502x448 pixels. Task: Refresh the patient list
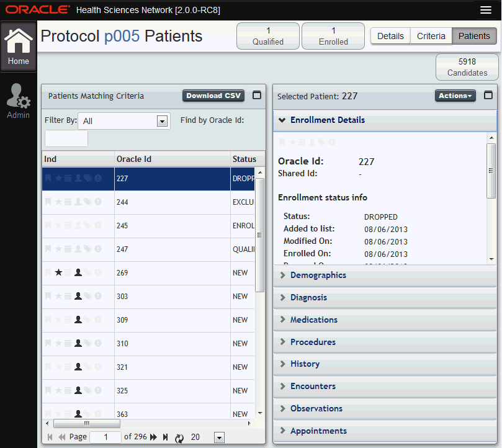179,437
